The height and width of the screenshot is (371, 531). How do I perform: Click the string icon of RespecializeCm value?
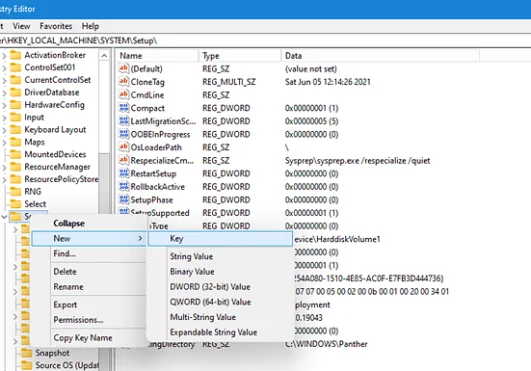[124, 160]
